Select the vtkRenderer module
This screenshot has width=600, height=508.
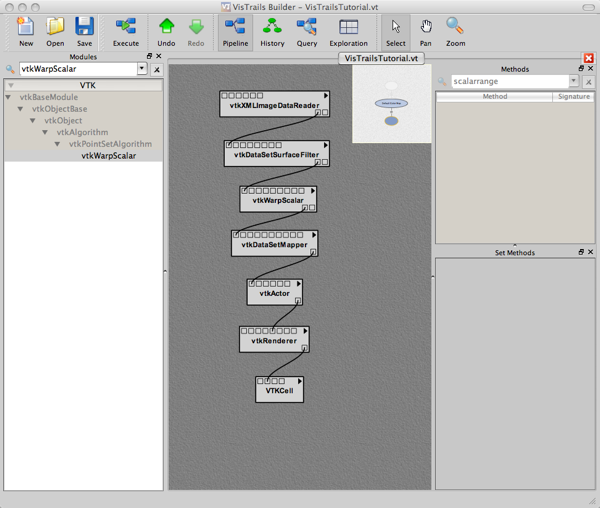coord(274,340)
